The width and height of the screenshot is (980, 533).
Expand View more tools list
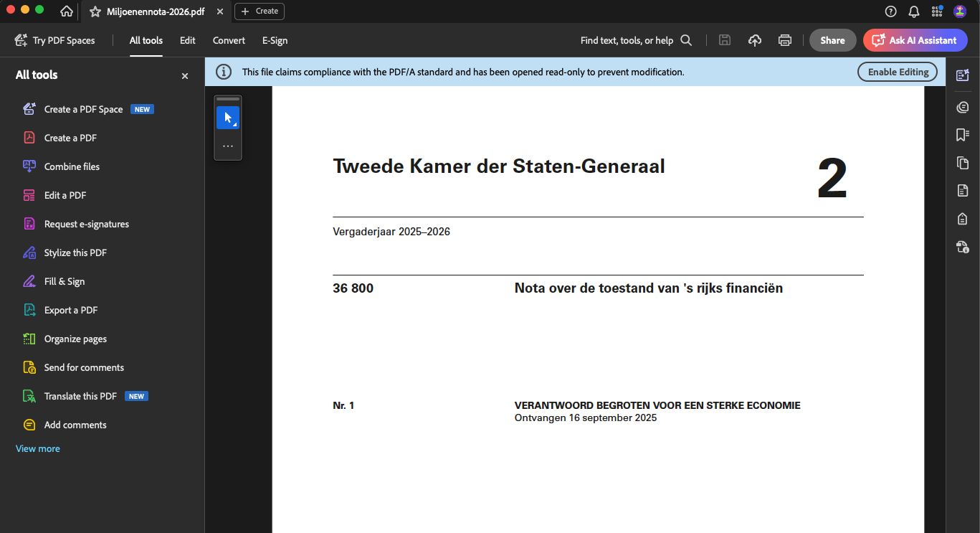tap(38, 448)
